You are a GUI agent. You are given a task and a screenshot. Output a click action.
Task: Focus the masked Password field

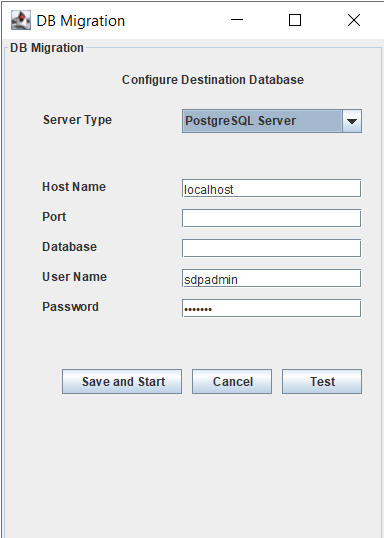(271, 308)
